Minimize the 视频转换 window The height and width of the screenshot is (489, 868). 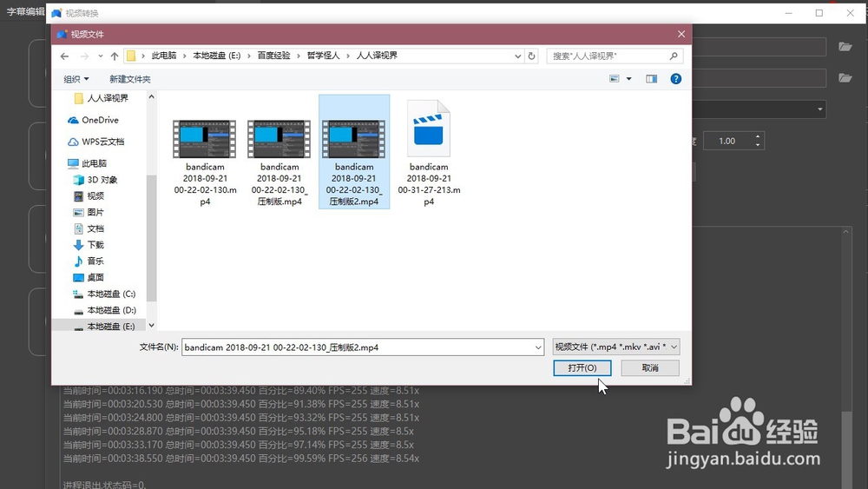[x=789, y=13]
